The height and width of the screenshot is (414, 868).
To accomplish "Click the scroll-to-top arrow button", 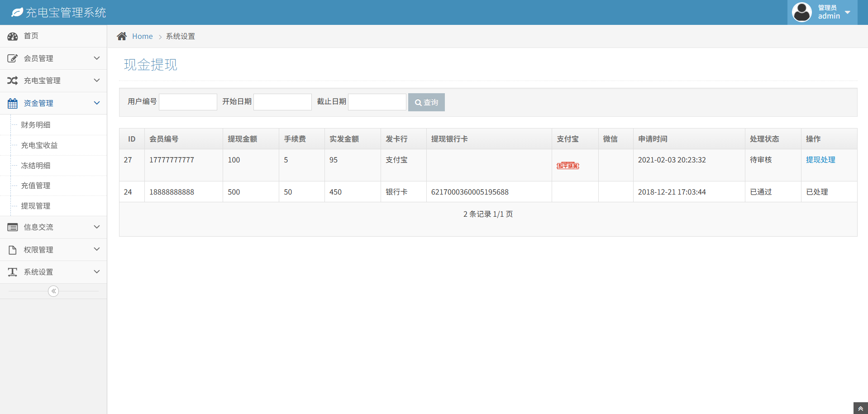I will coord(860,408).
